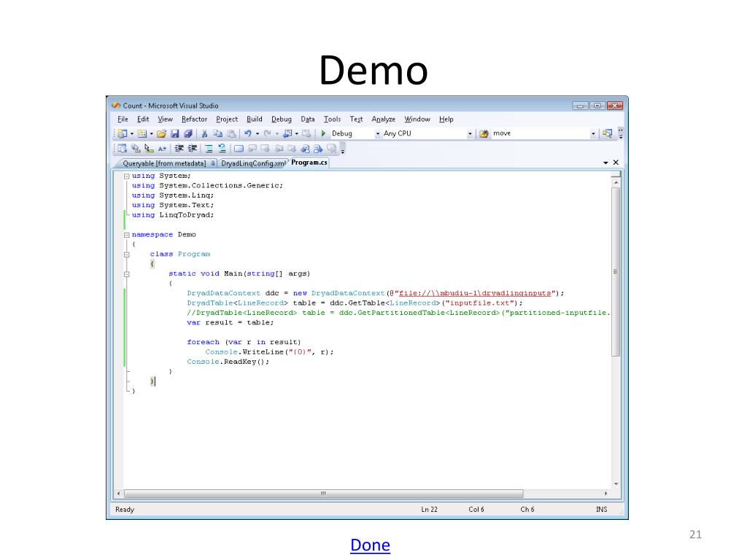Open the New Project dropdown arrow
This screenshot has width=747, height=560.
pyautogui.click(x=132, y=134)
